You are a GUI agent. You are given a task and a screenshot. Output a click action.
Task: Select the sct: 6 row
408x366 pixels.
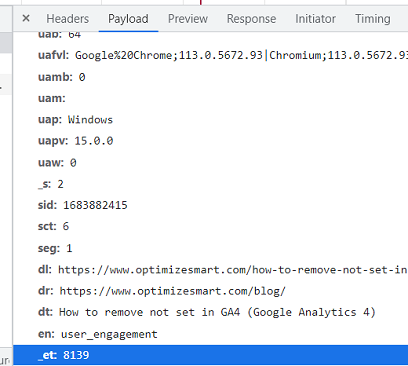pyautogui.click(x=211, y=226)
